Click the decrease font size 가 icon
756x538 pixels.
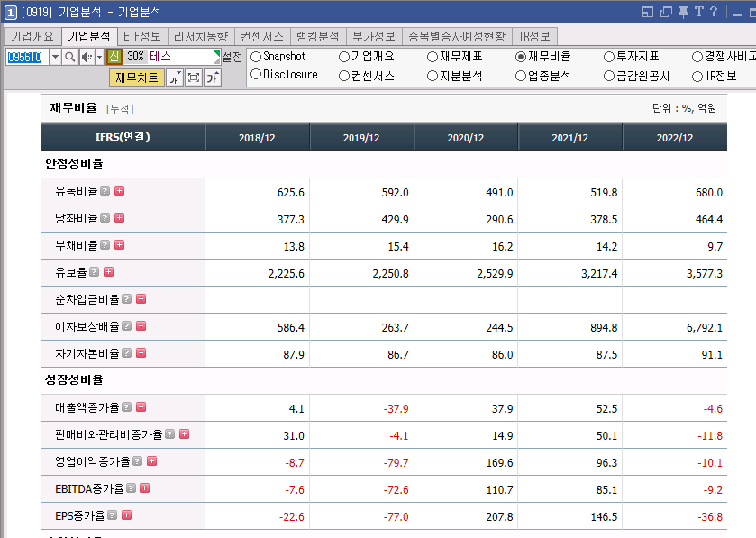point(175,78)
